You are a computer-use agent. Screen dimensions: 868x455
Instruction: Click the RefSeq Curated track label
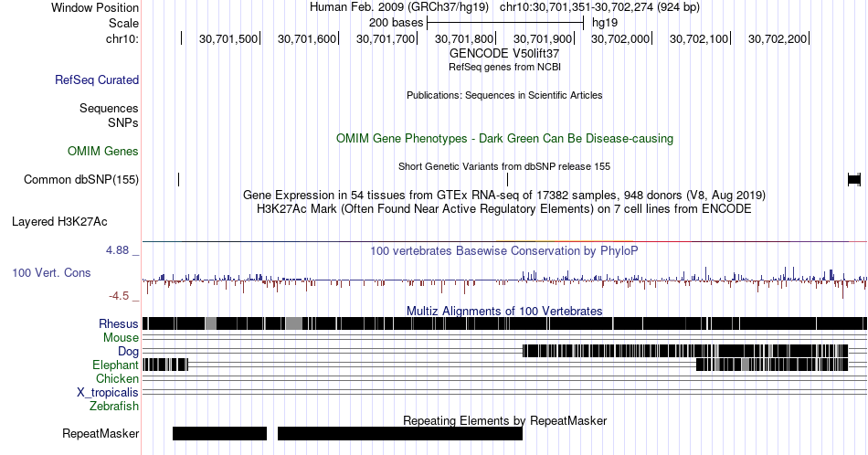[96, 79]
